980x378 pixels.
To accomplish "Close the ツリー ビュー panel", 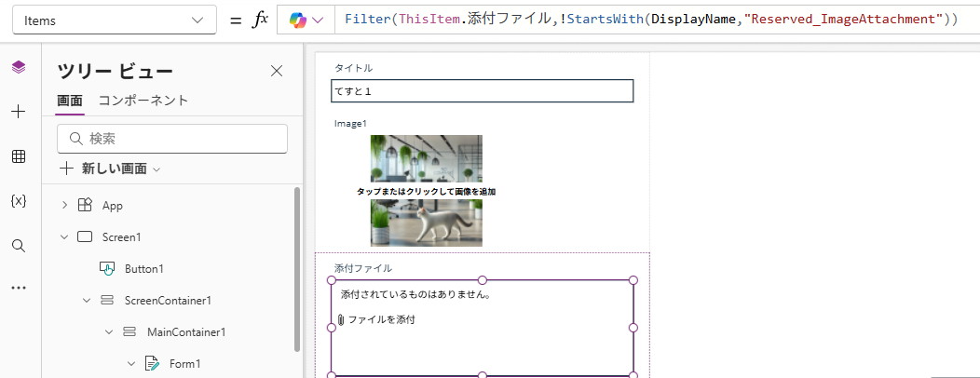I will (277, 71).
